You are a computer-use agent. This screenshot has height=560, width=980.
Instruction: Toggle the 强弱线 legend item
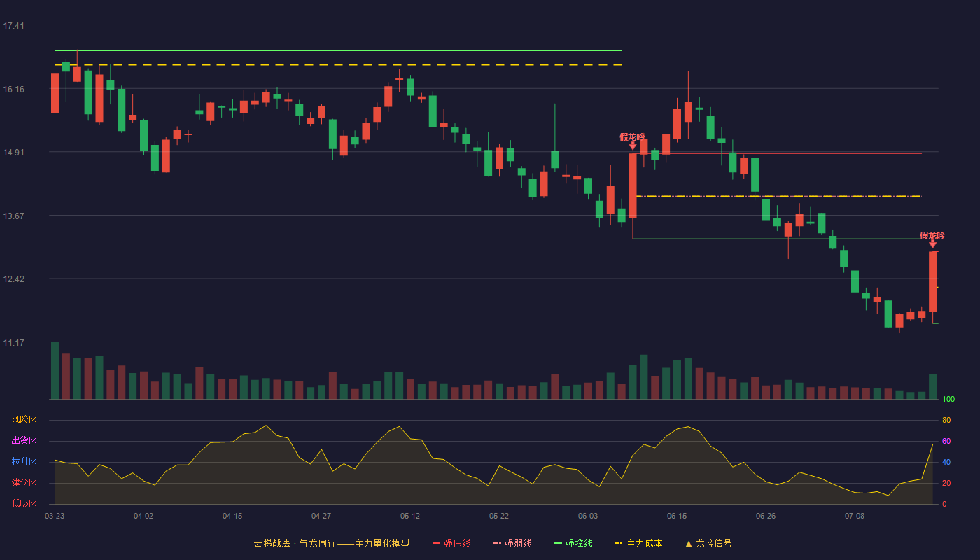(x=512, y=543)
